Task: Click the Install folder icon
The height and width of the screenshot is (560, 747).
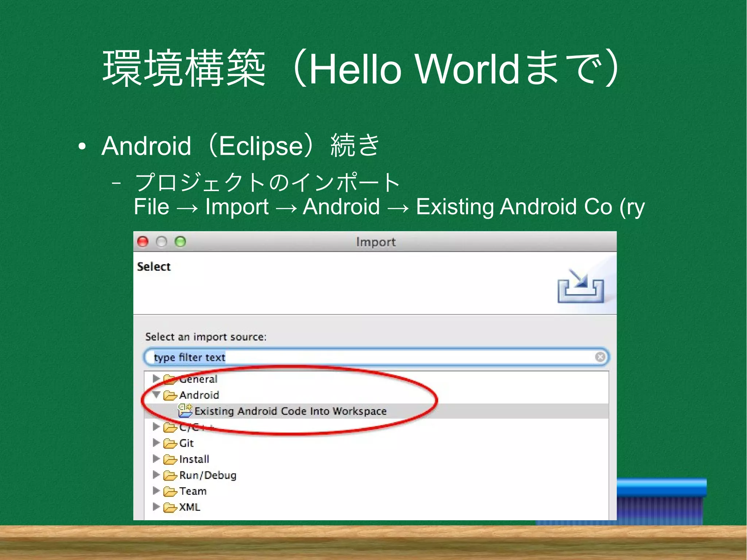Action: [x=170, y=459]
